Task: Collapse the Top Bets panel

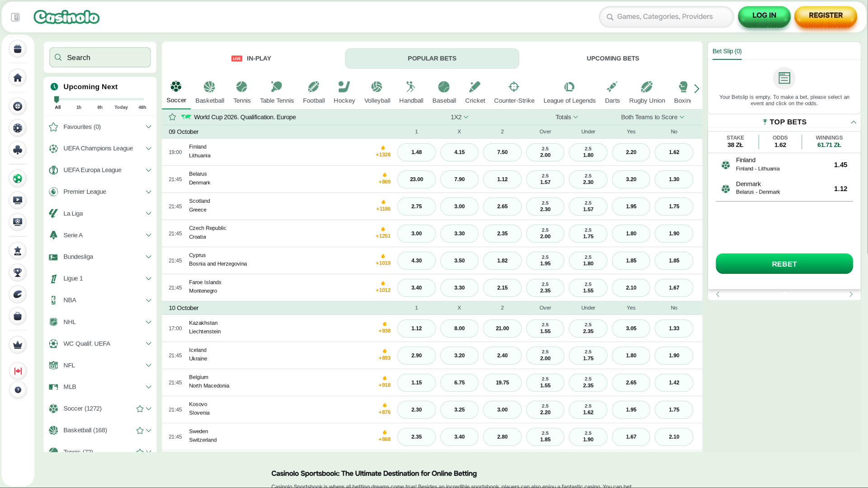Action: tap(853, 122)
